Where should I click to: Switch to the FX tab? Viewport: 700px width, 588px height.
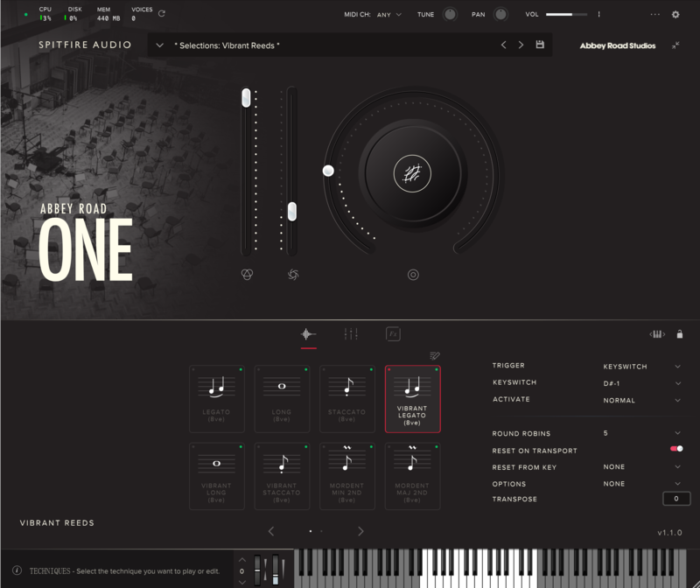[x=393, y=334]
